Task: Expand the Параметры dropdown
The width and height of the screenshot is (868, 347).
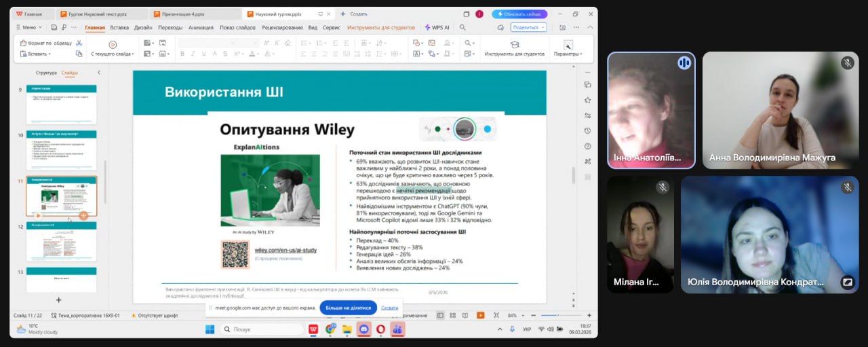Action: (567, 54)
